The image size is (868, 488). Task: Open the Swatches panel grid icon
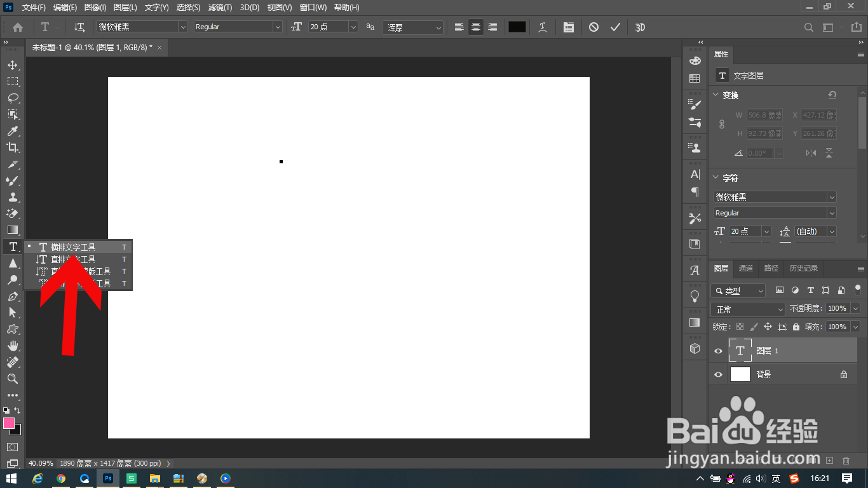(x=695, y=79)
